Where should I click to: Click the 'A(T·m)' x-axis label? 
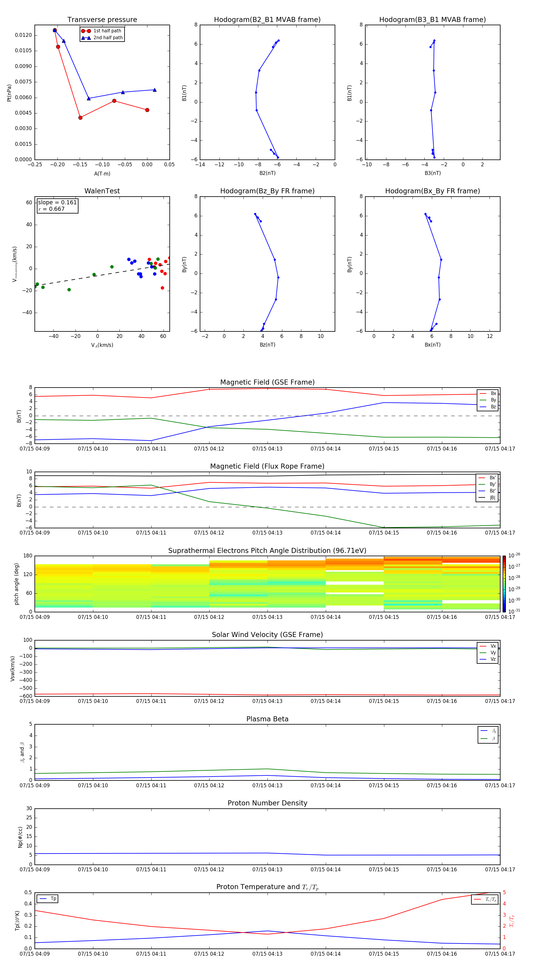tap(102, 174)
